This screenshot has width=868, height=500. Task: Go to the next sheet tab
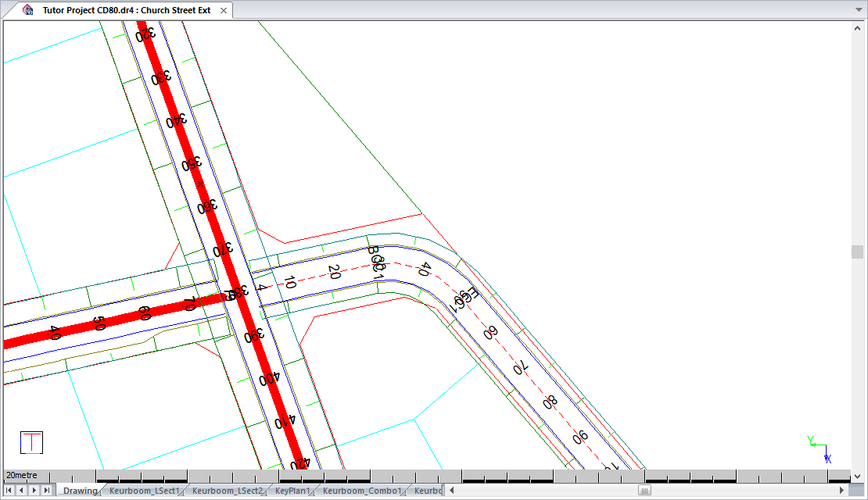pyautogui.click(x=34, y=491)
